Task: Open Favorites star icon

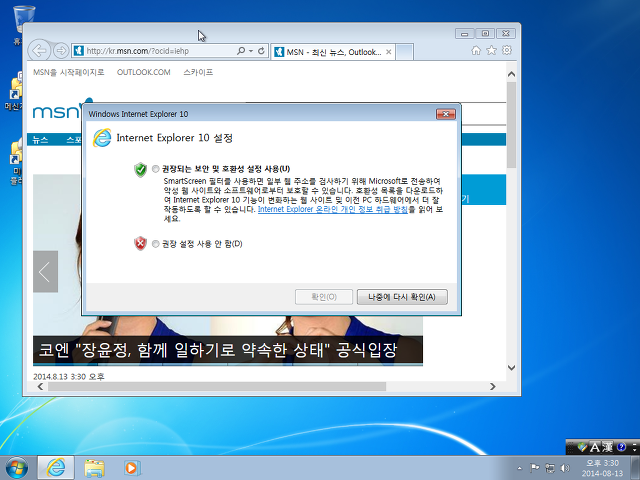Action: click(491, 50)
